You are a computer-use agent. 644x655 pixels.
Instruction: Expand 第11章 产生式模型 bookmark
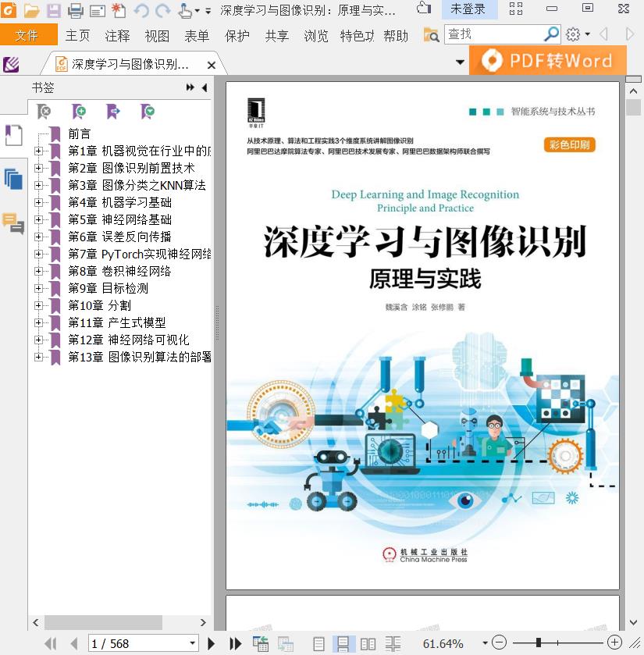coord(38,322)
